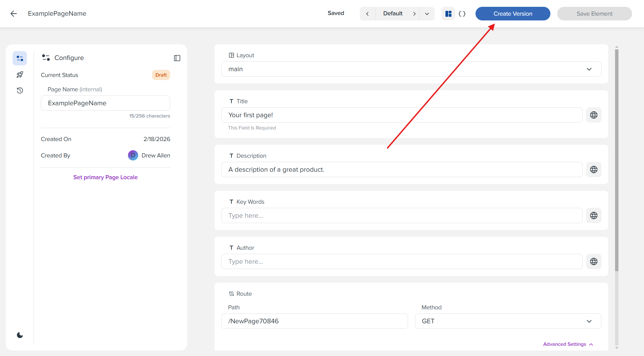Select the rocket publish icon in sidebar
Screen dimensions: 644x356
tap(19, 74)
